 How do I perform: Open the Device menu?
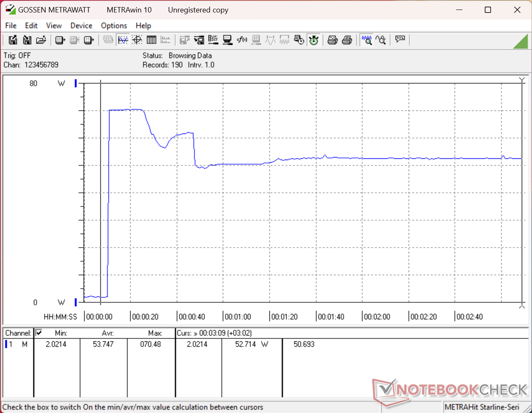coord(81,25)
